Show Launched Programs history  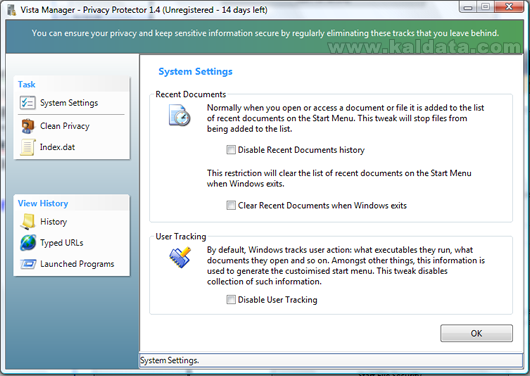click(x=77, y=264)
